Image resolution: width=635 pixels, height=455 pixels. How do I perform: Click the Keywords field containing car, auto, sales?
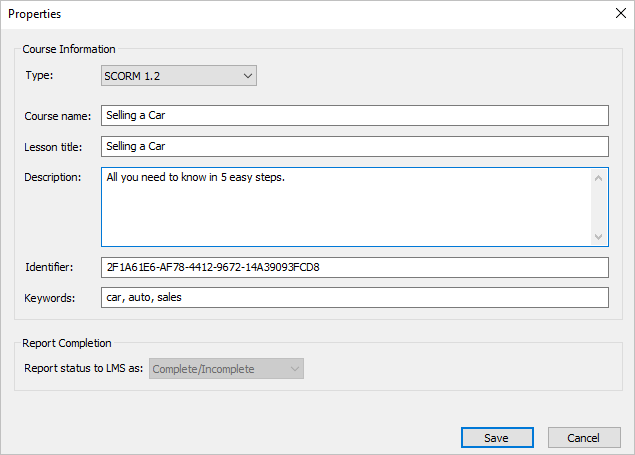pyautogui.click(x=354, y=297)
